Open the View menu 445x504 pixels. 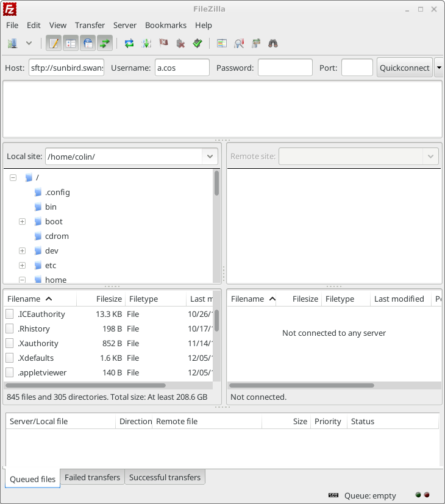(57, 25)
